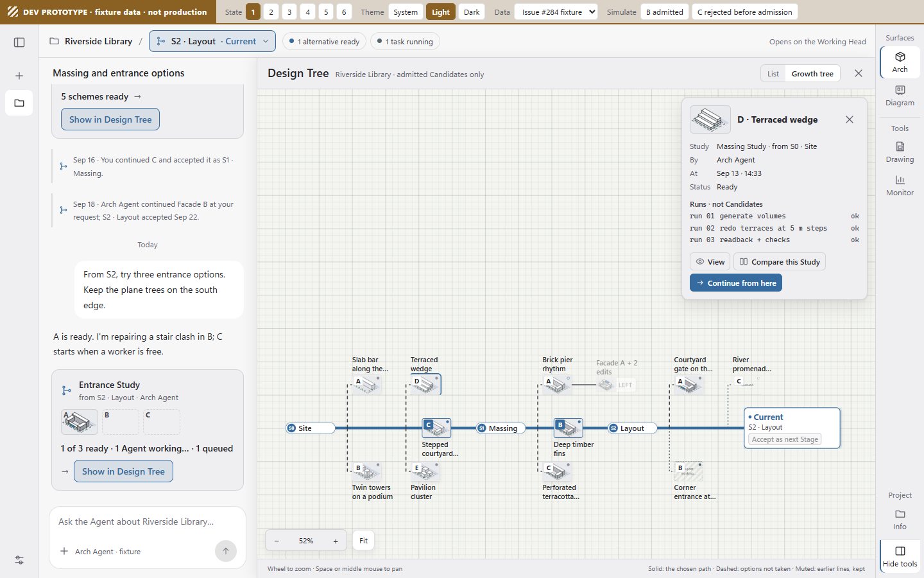Switch to Growth tree view
Screen dimensions: 924x578
[x=812, y=73]
